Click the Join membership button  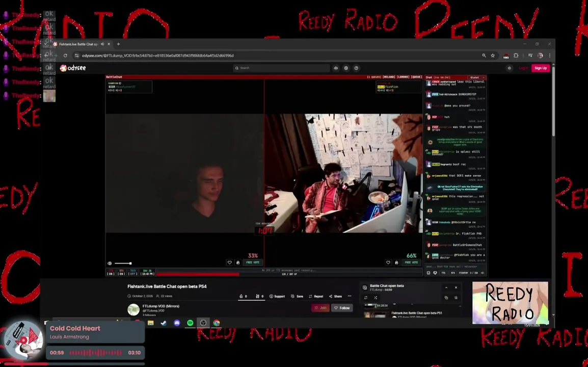[320, 308]
